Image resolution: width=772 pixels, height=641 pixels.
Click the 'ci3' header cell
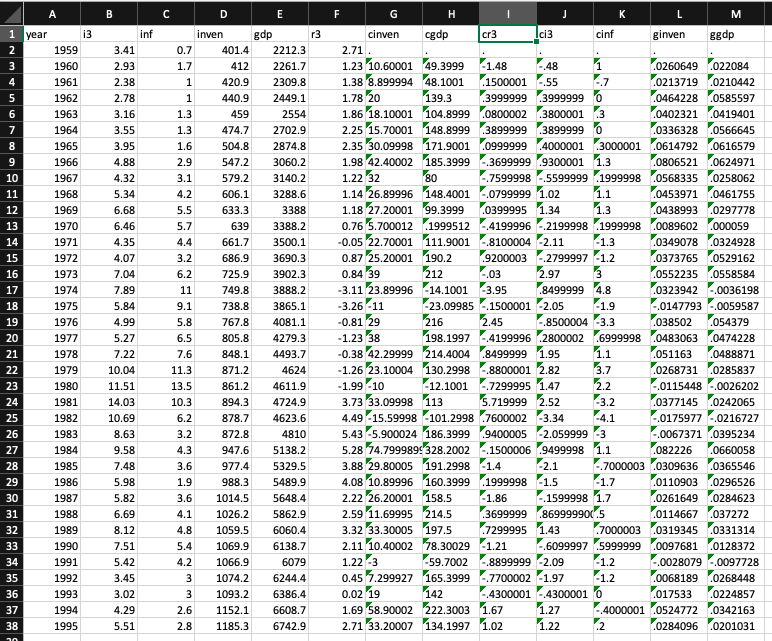pyautogui.click(x=565, y=34)
